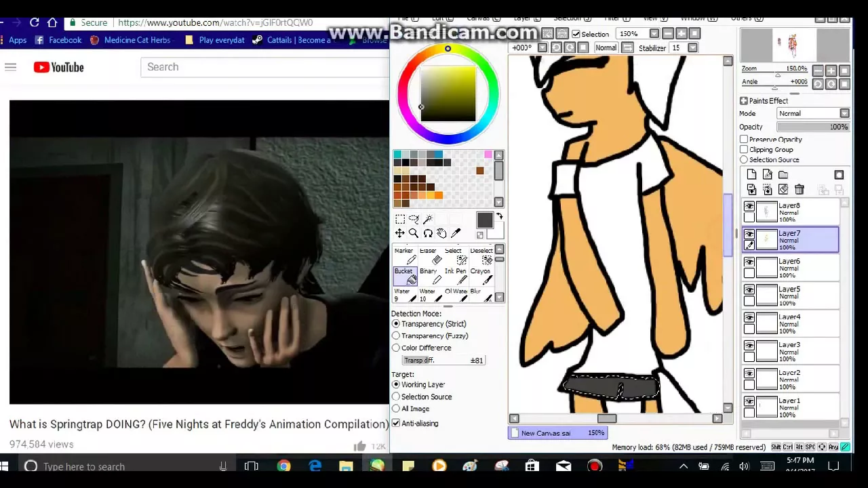The height and width of the screenshot is (488, 868).
Task: Select the hand pan tool
Action: (441, 233)
